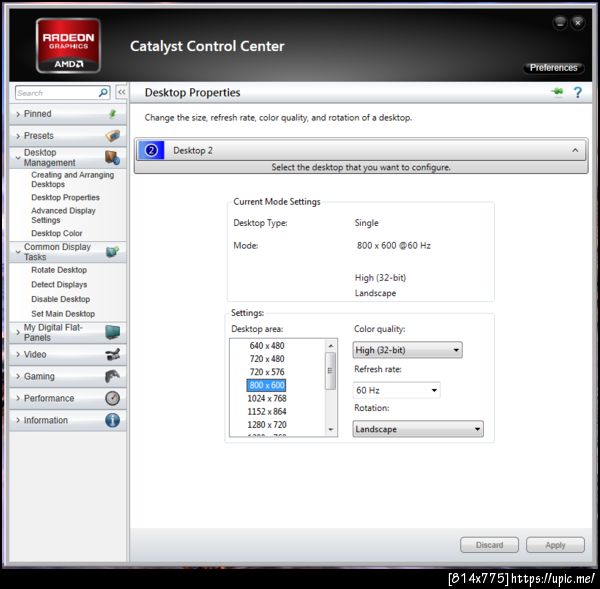The height and width of the screenshot is (589, 600).
Task: Open the Refresh rate dropdown
Action: (396, 390)
